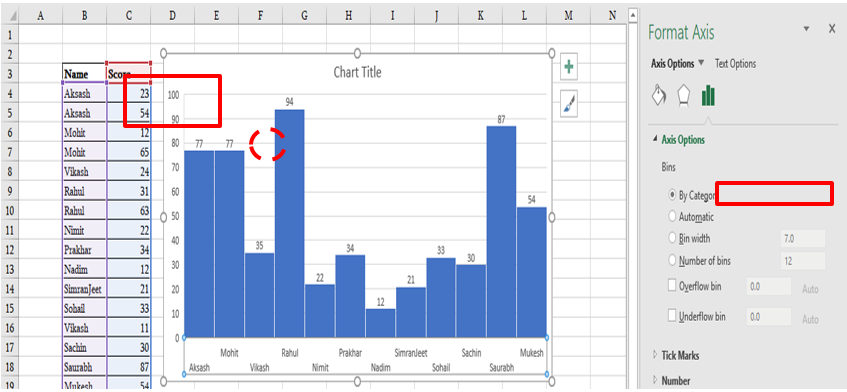This screenshot has height=392, width=847.
Task: Select the By Category radio button
Action: [x=673, y=195]
